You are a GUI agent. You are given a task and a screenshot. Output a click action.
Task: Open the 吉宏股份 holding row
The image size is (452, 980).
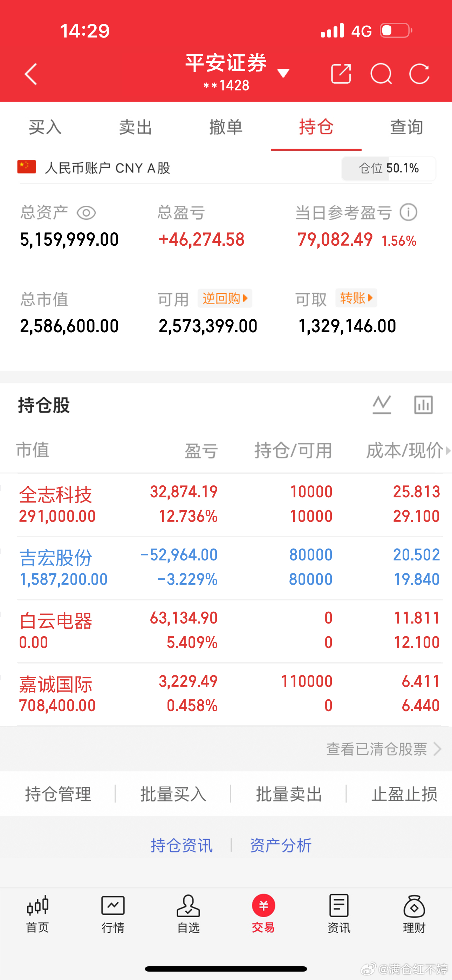pyautogui.click(x=226, y=567)
